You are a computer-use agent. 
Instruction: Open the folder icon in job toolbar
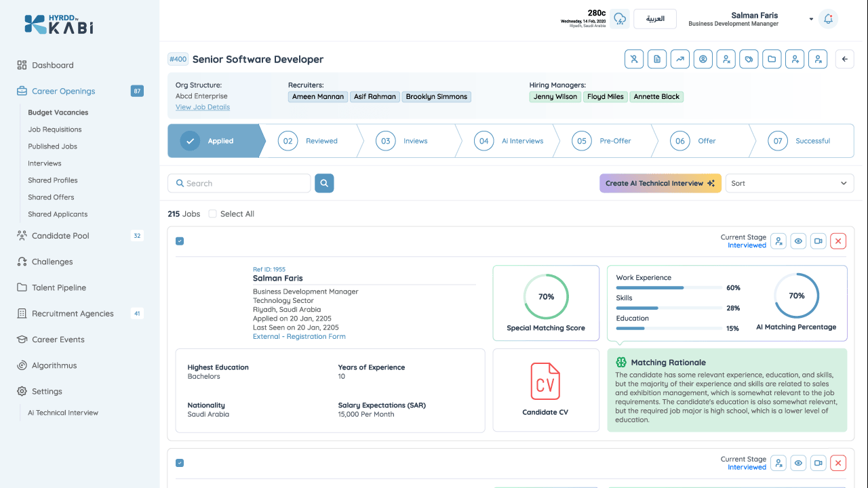[x=772, y=59]
